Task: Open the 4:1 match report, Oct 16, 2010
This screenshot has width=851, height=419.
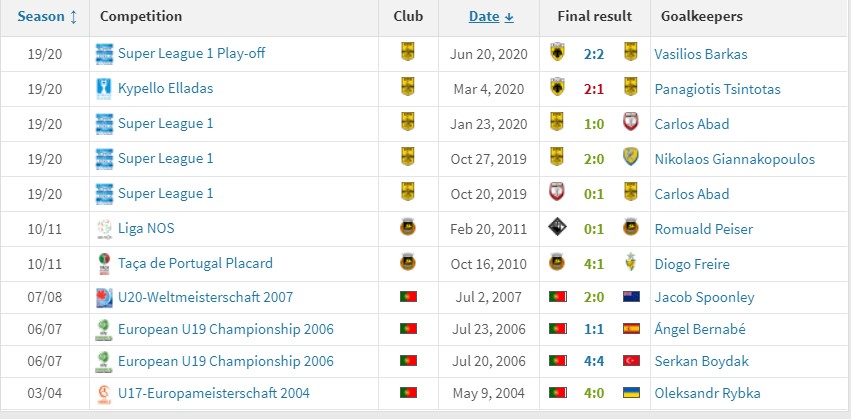Action: pyautogui.click(x=594, y=264)
